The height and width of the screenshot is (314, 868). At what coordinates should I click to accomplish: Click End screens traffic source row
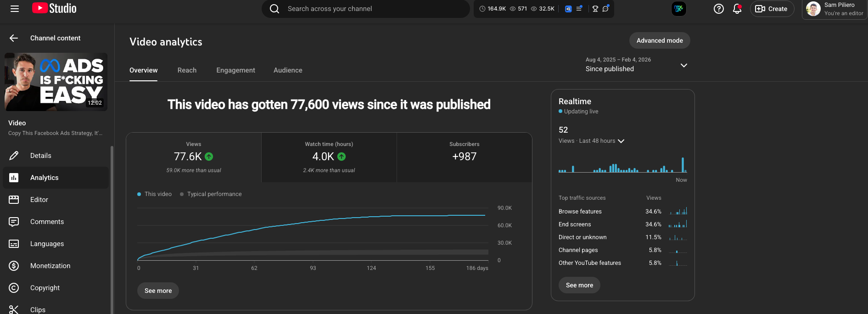pyautogui.click(x=622, y=224)
